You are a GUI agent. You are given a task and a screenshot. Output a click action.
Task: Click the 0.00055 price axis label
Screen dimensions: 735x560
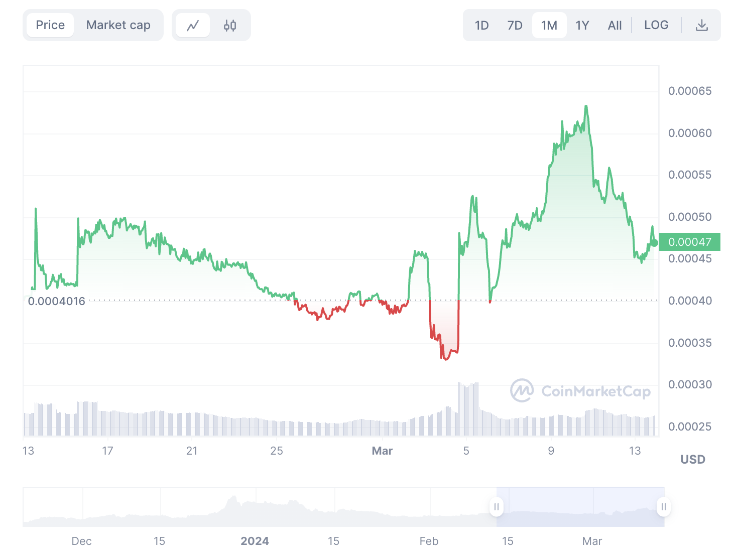pos(690,175)
